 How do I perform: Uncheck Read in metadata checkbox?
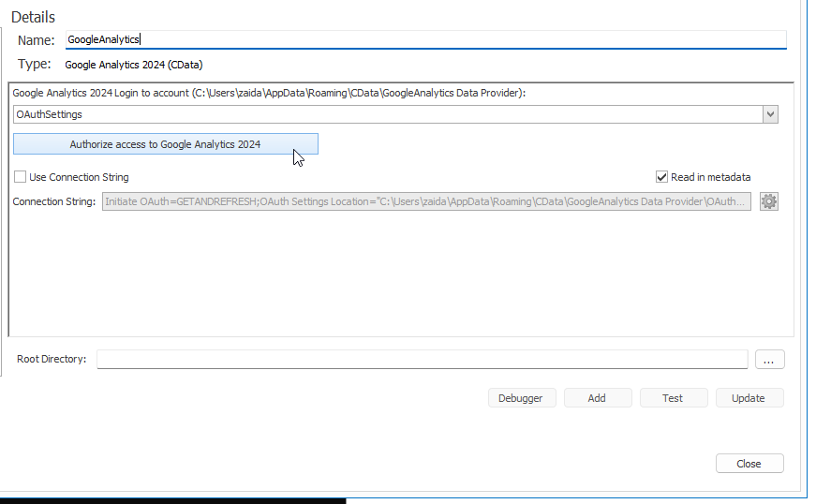[x=661, y=177]
